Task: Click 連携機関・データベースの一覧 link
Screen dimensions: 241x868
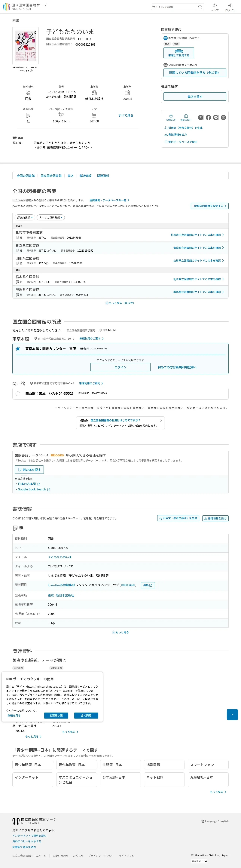Action: click(x=109, y=200)
